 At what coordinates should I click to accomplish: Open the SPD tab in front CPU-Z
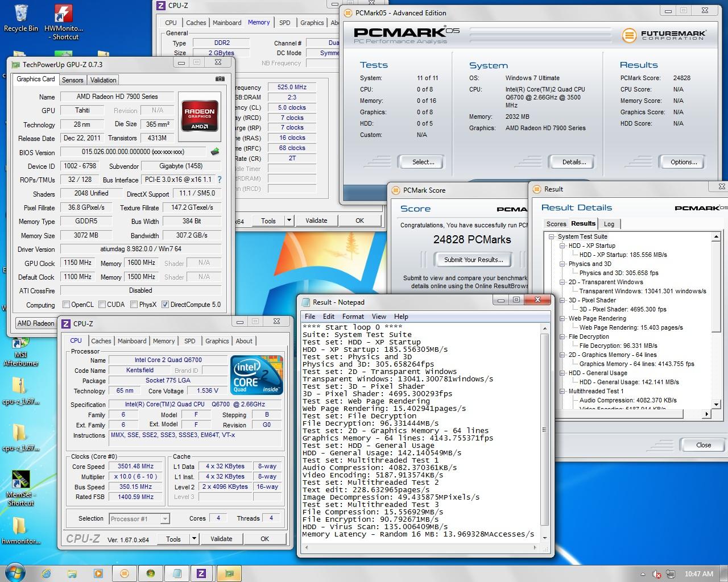point(190,341)
